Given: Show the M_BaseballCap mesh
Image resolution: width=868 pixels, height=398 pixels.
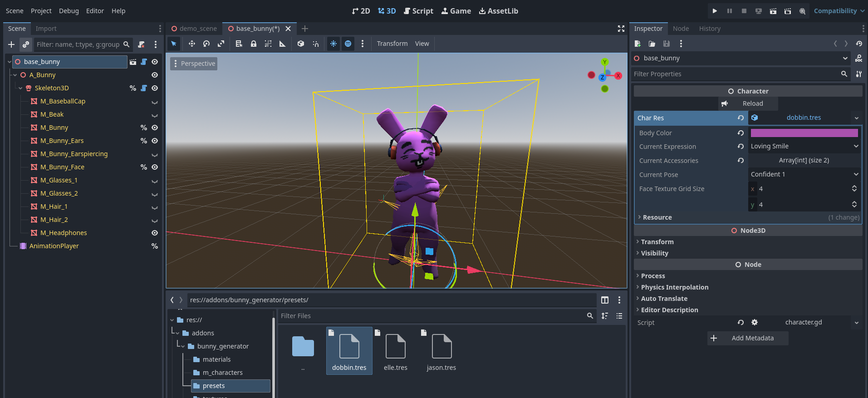Looking at the screenshot, I should click(x=155, y=101).
